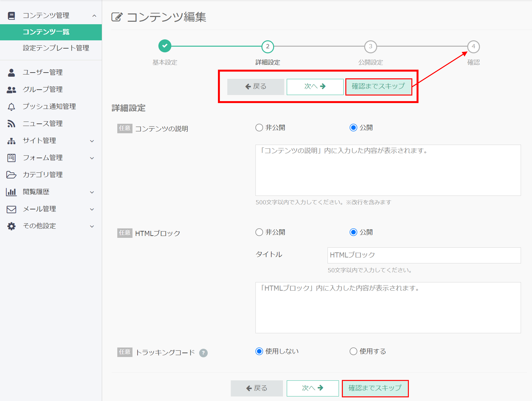
Task: Open コンテンツ一覧 in sidebar
Action: pos(46,32)
